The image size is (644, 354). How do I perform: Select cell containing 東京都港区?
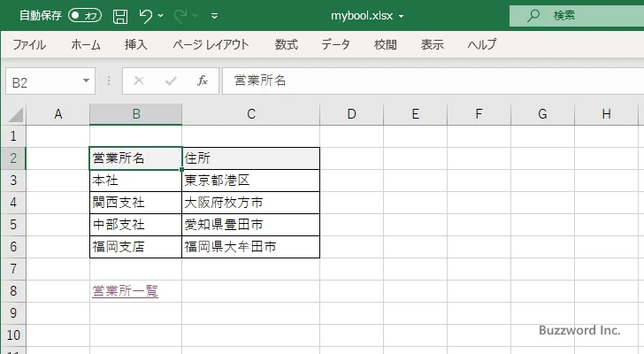pyautogui.click(x=250, y=181)
